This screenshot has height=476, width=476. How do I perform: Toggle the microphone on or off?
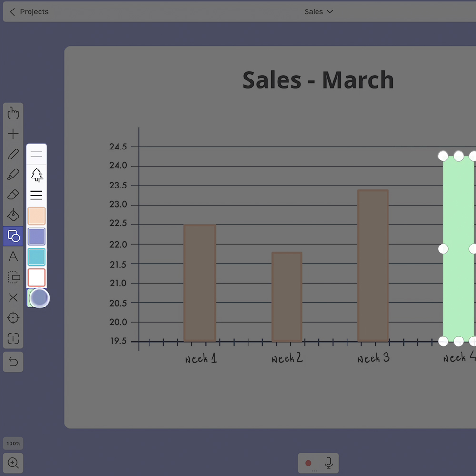point(328,463)
